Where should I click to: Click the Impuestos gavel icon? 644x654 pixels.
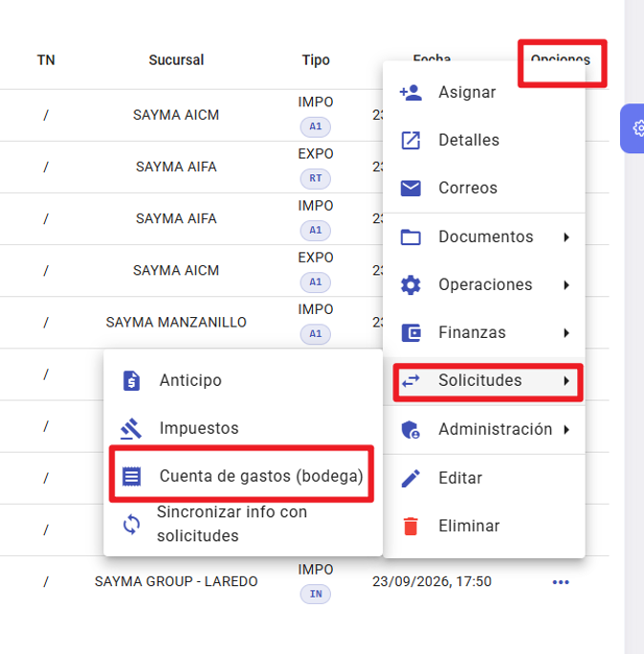pyautogui.click(x=131, y=428)
